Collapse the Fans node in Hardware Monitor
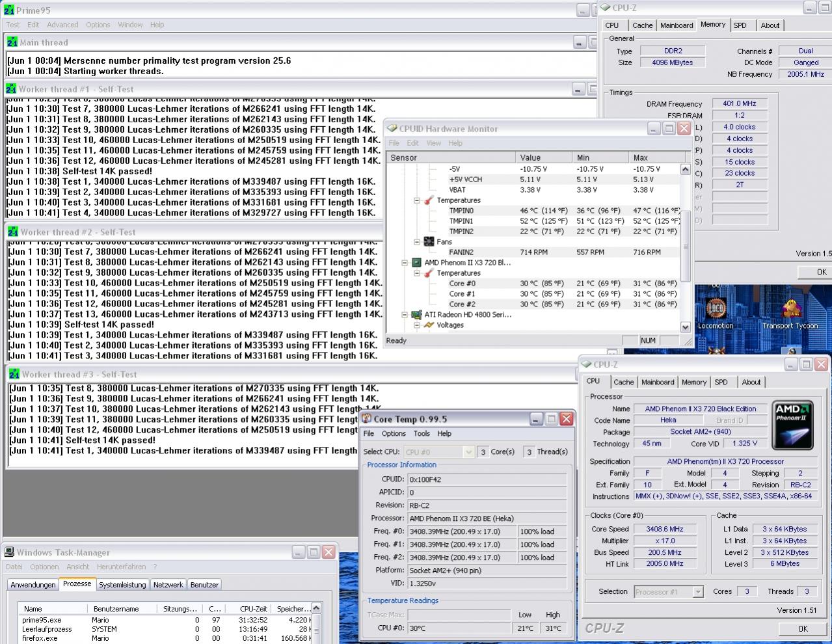832x644 pixels. (x=417, y=241)
